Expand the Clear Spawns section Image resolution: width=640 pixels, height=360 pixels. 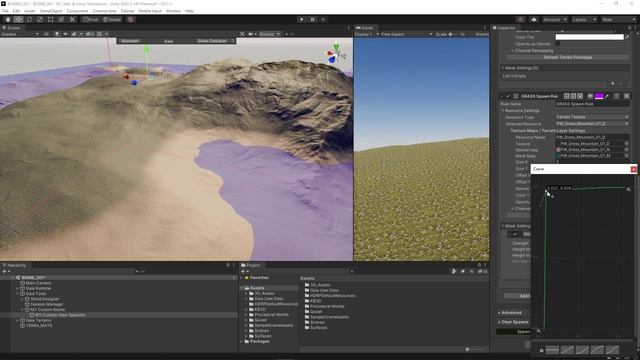coord(513,322)
